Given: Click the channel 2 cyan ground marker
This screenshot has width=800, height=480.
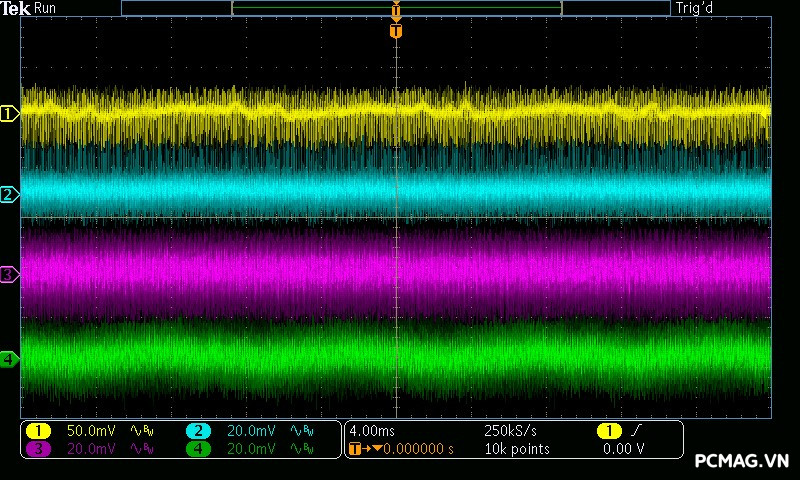Looking at the screenshot, I should [9, 194].
